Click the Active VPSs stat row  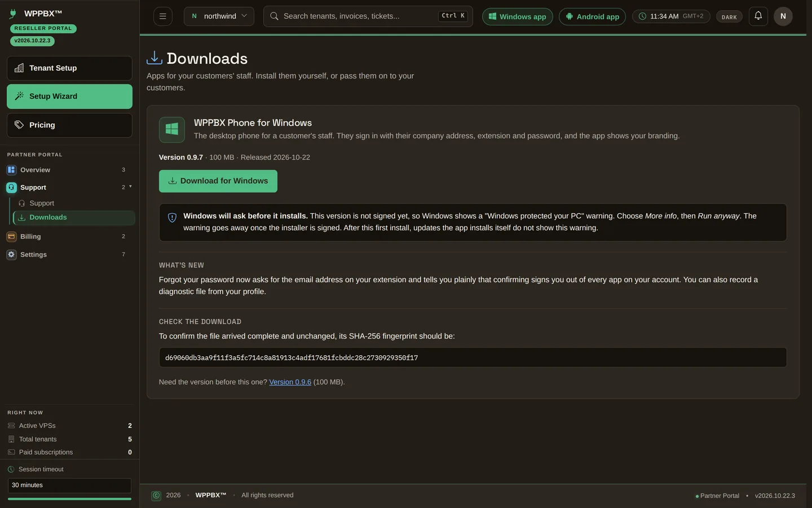(x=69, y=426)
